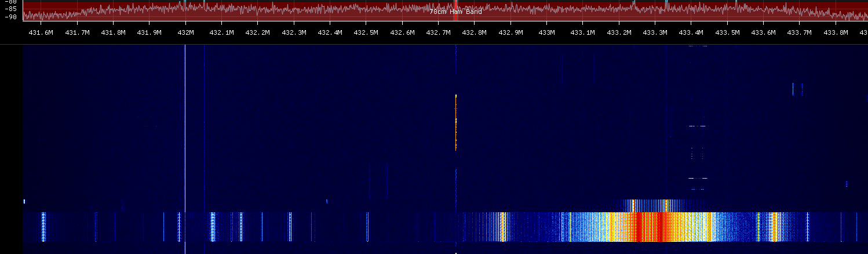Click the bright continuous carrier line at 432M

[185, 149]
